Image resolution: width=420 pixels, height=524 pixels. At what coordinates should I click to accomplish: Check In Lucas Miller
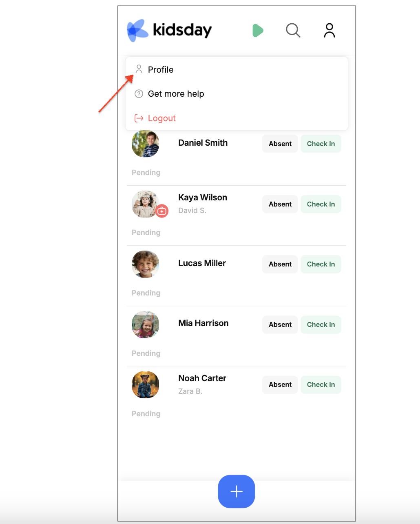point(321,264)
